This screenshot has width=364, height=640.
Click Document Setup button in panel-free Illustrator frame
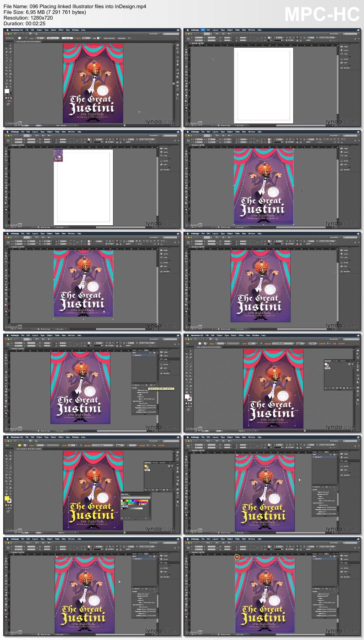coord(109,38)
